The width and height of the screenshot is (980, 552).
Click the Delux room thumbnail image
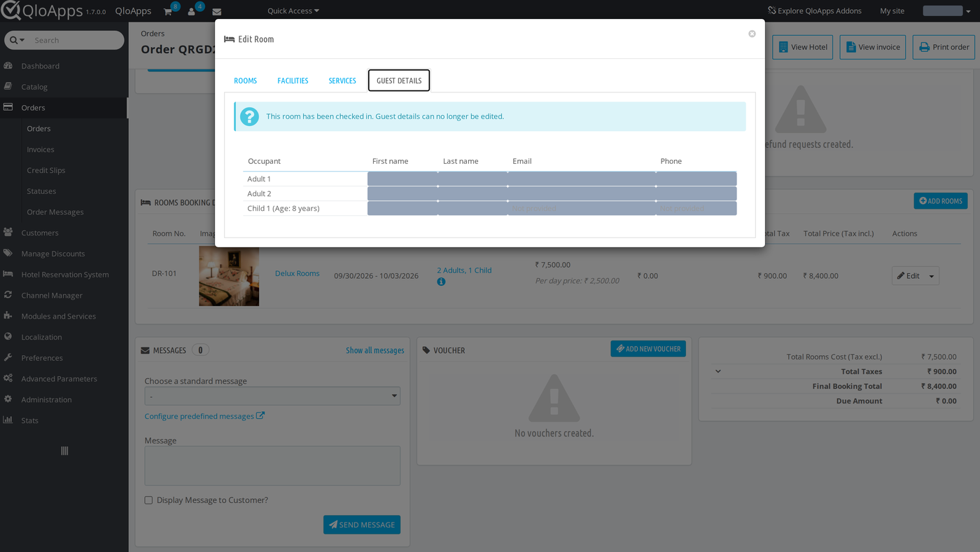pyautogui.click(x=229, y=275)
